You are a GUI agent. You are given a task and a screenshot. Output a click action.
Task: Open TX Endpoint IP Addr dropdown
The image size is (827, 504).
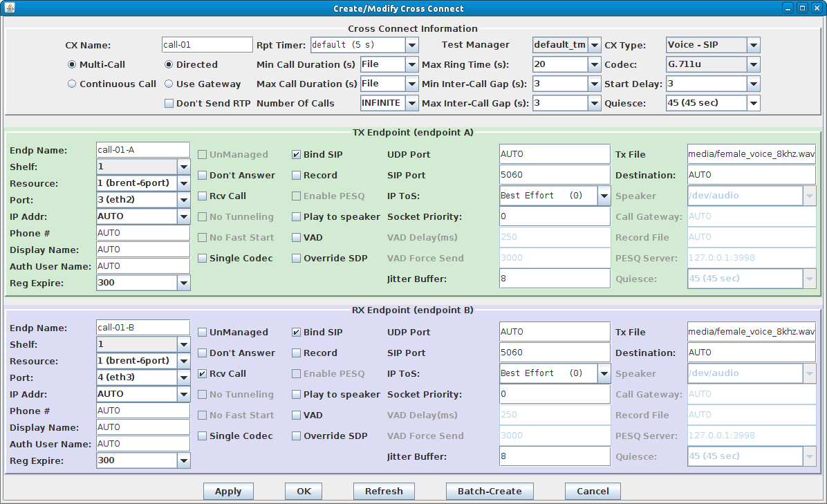pyautogui.click(x=183, y=216)
